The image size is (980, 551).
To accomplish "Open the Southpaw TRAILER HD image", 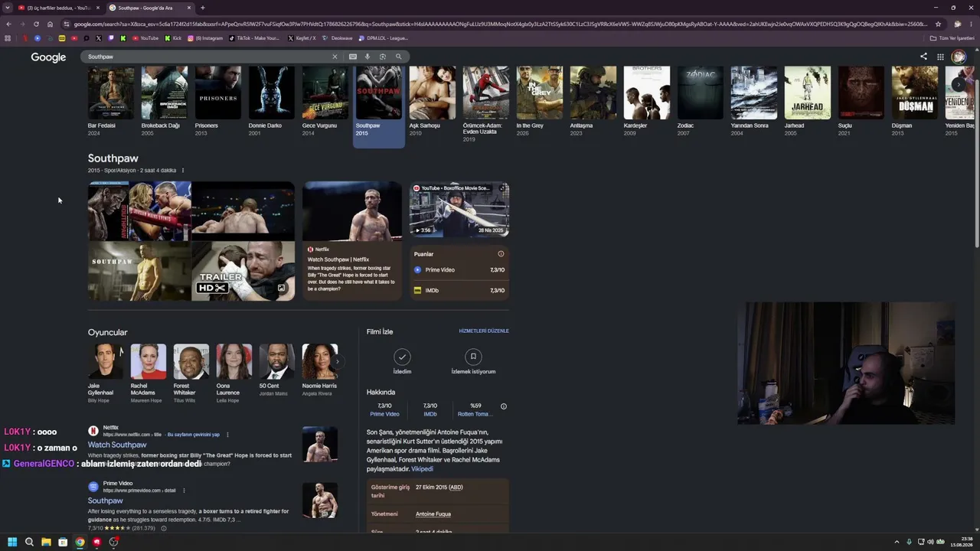I will (243, 272).
